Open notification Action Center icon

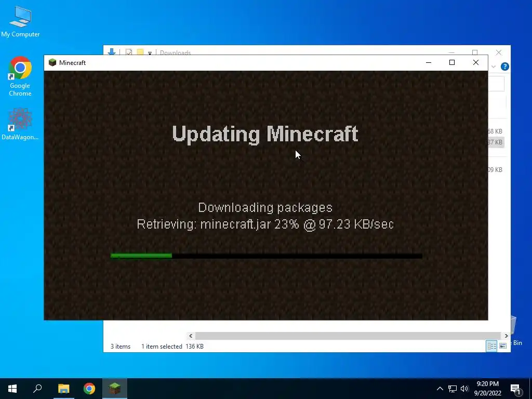515,389
